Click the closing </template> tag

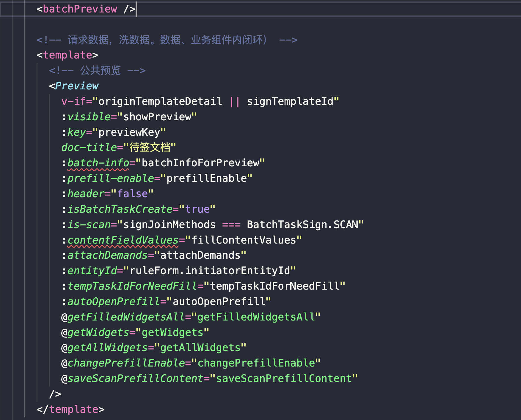[x=70, y=409]
